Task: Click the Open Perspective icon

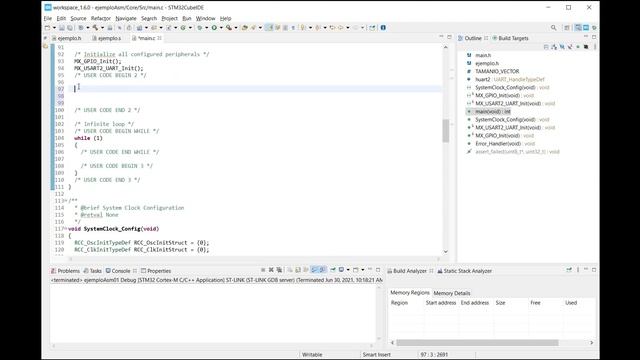Action: tap(567, 28)
